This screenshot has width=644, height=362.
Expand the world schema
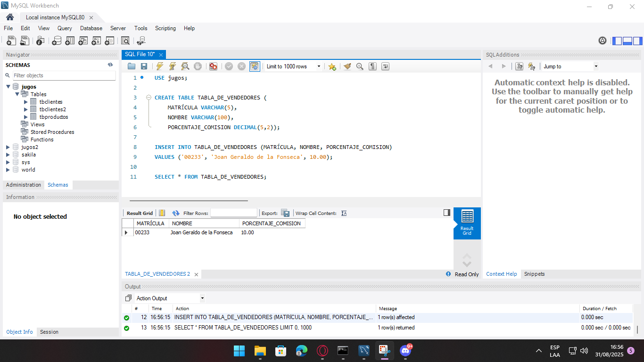click(x=8, y=170)
